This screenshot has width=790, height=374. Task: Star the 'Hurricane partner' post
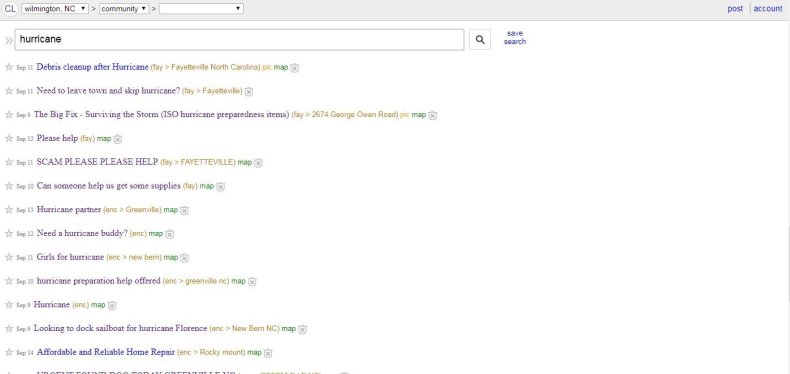tap(9, 210)
